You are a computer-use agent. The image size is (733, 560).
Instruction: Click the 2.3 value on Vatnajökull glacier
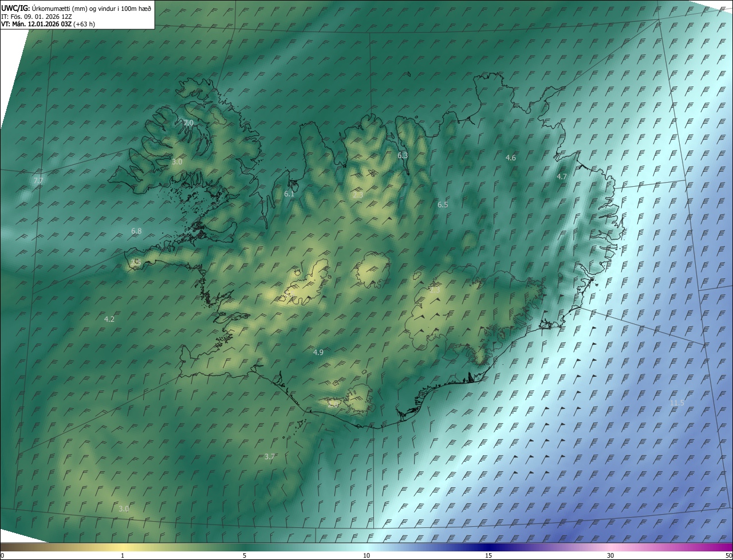point(435,290)
